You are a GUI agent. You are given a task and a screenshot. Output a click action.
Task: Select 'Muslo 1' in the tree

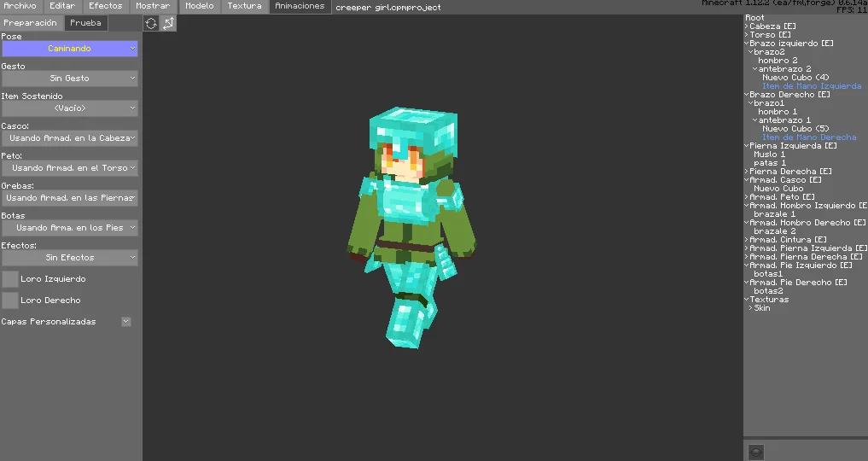tap(770, 155)
